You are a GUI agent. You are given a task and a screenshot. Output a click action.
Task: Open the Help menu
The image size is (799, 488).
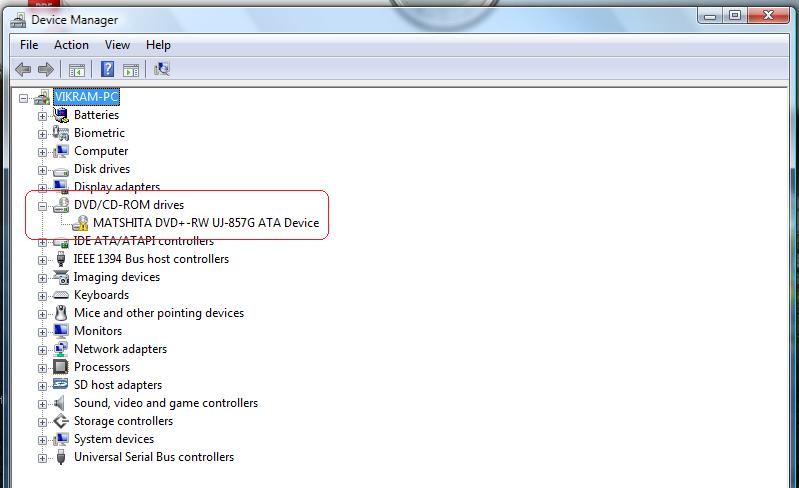tap(158, 45)
